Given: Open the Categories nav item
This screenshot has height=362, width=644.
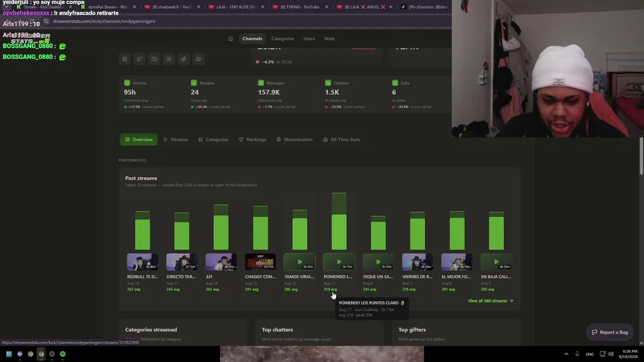Looking at the screenshot, I should [283, 39].
